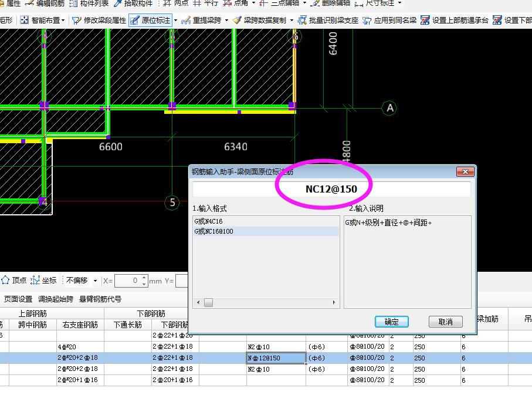Increase X offset with up stepper
This screenshot has width=532, height=405.
(144, 278)
